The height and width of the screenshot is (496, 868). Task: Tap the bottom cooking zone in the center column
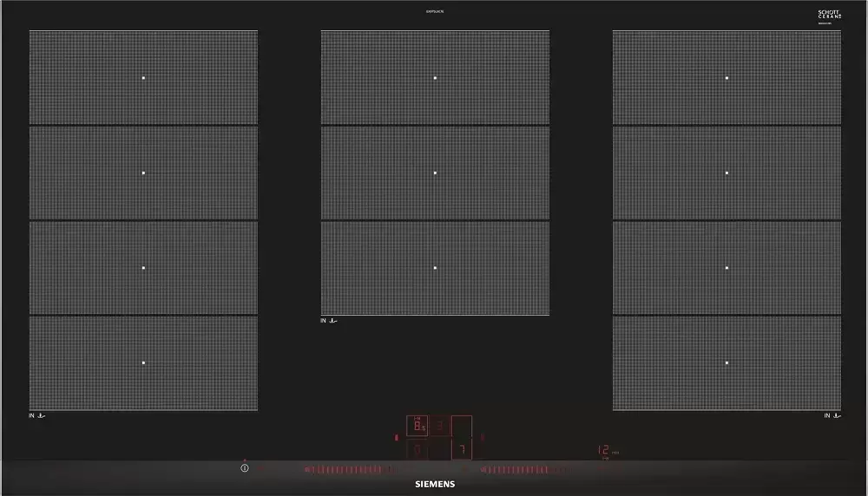click(x=435, y=268)
